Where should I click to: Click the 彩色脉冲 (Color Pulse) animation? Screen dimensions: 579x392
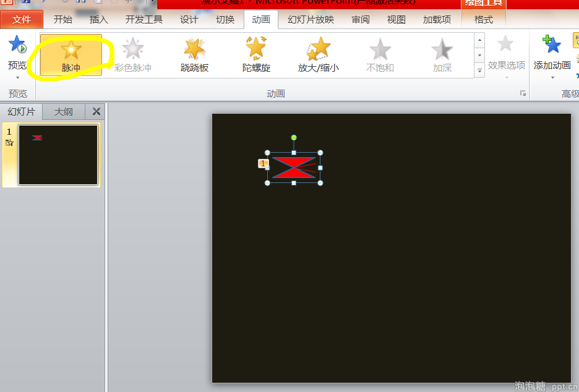132,55
